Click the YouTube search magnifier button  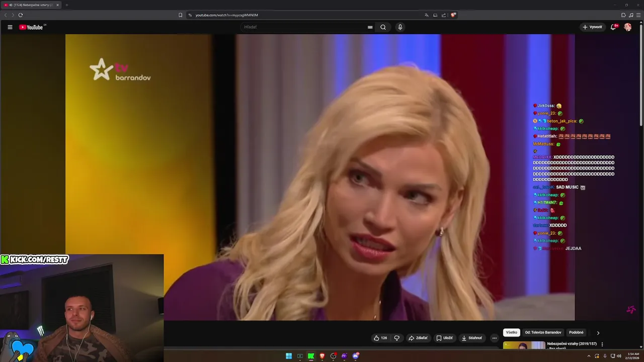click(383, 27)
